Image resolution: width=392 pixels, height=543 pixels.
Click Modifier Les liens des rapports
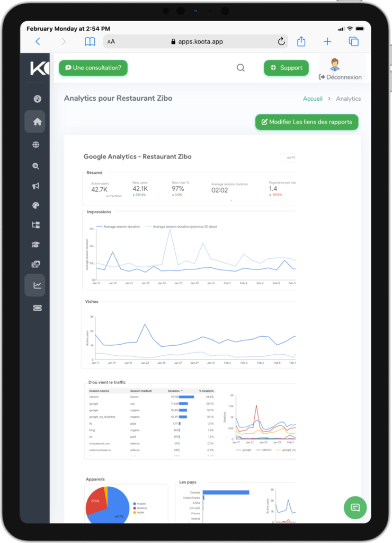click(x=307, y=122)
